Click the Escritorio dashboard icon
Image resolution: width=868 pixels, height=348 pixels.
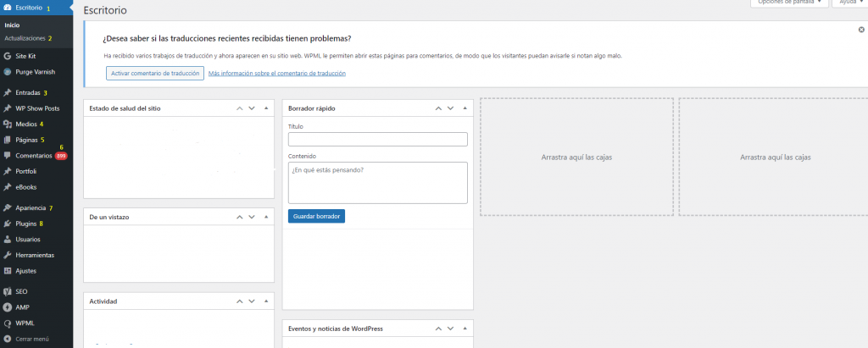coord(7,8)
